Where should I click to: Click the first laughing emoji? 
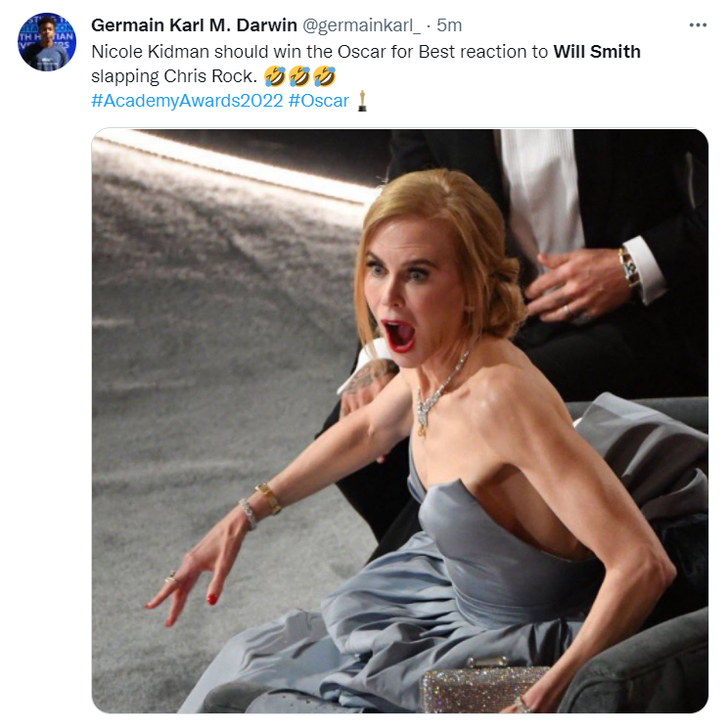coord(275,75)
